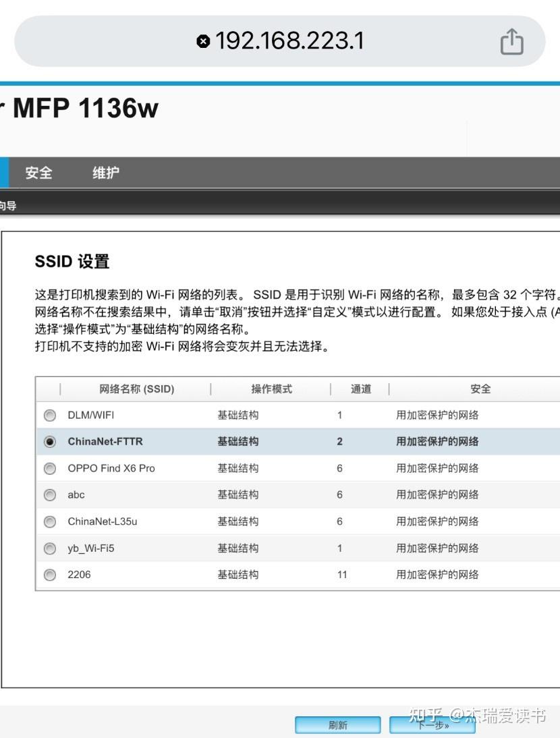Click the 安全 column header in the table
560x738 pixels.
tap(480, 389)
